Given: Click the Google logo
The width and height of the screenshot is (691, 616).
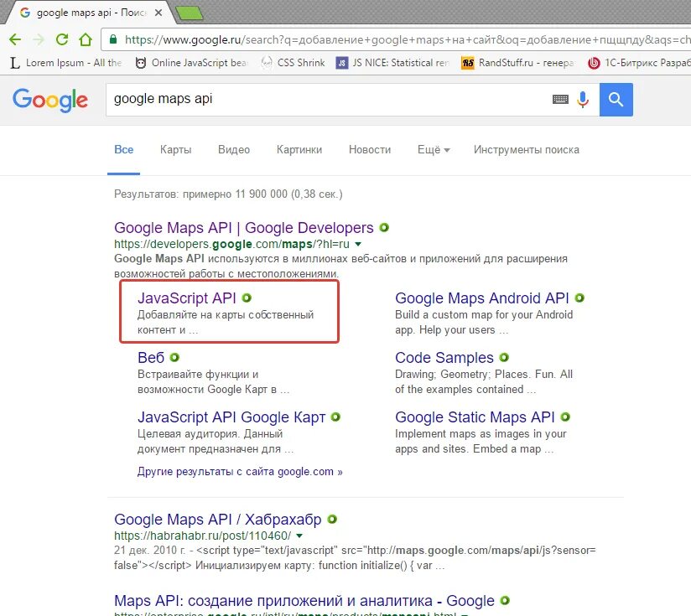Looking at the screenshot, I should pos(50,100).
